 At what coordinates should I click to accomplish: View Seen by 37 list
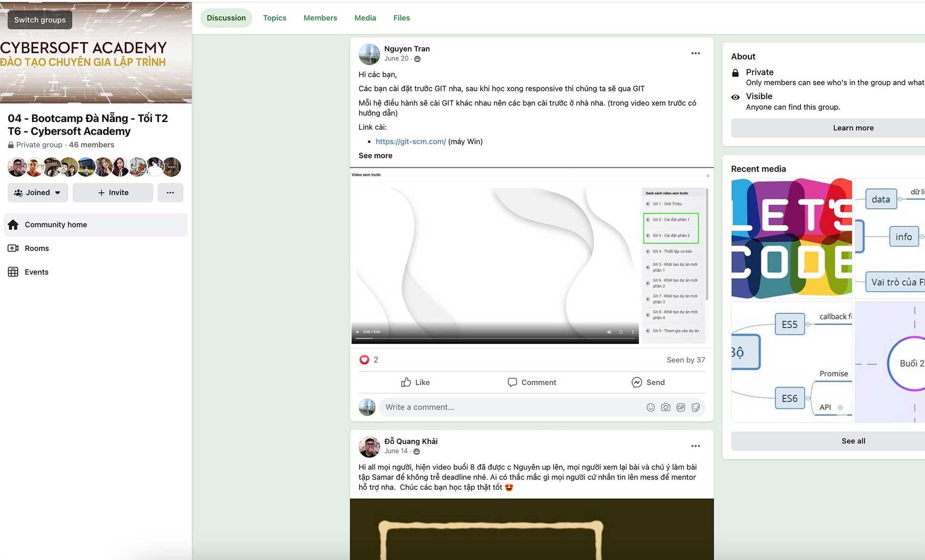pyautogui.click(x=685, y=360)
